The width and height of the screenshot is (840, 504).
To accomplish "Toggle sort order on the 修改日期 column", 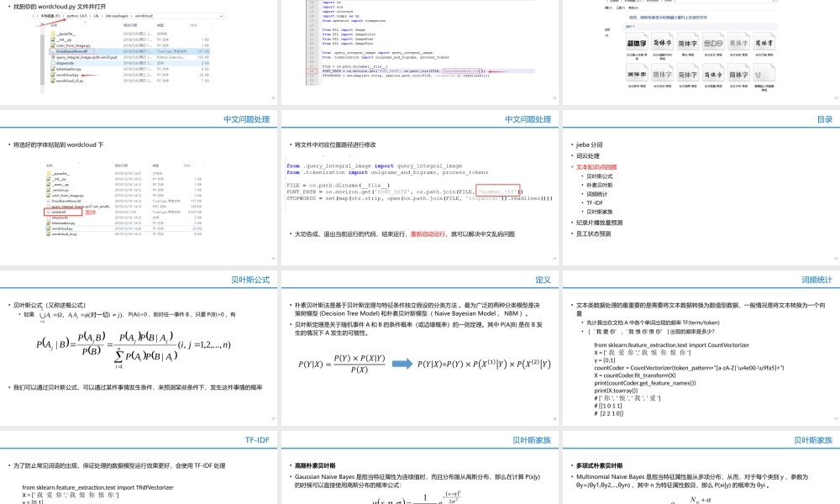I will [x=129, y=26].
